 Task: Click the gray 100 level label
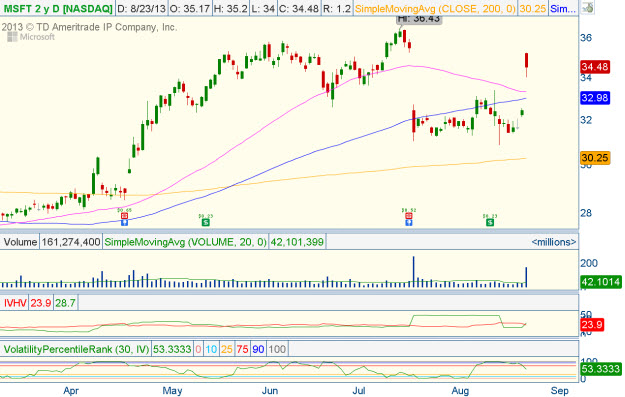point(277,349)
